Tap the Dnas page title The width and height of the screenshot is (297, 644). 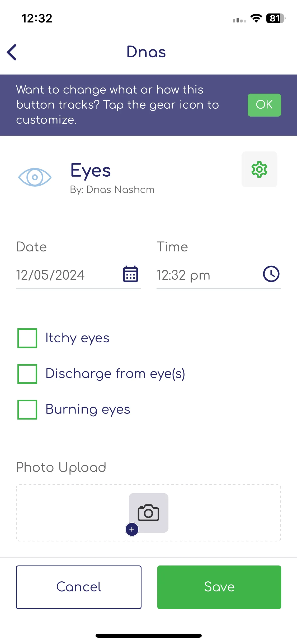(x=146, y=52)
